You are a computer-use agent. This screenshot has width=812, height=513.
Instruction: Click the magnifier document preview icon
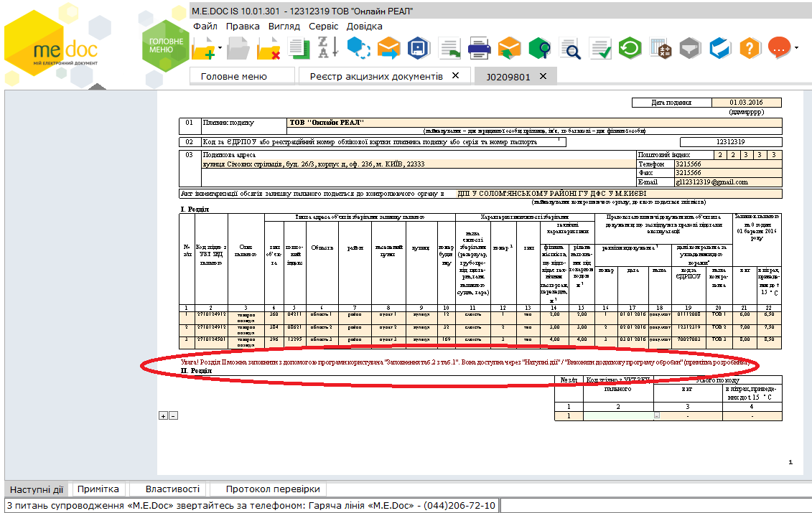pos(571,49)
